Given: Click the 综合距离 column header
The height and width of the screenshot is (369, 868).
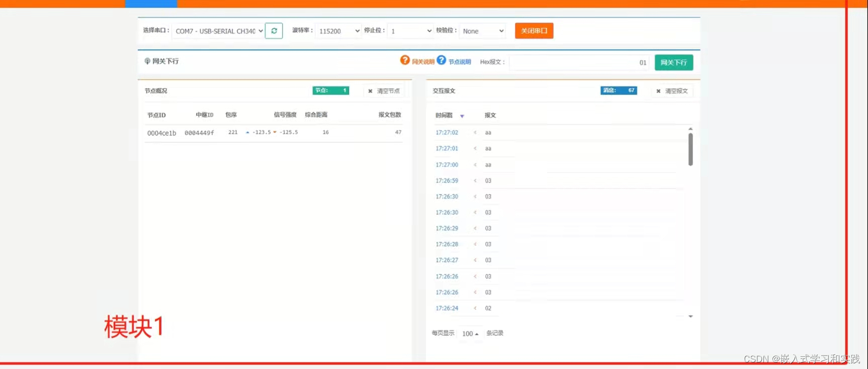Looking at the screenshot, I should click(316, 115).
